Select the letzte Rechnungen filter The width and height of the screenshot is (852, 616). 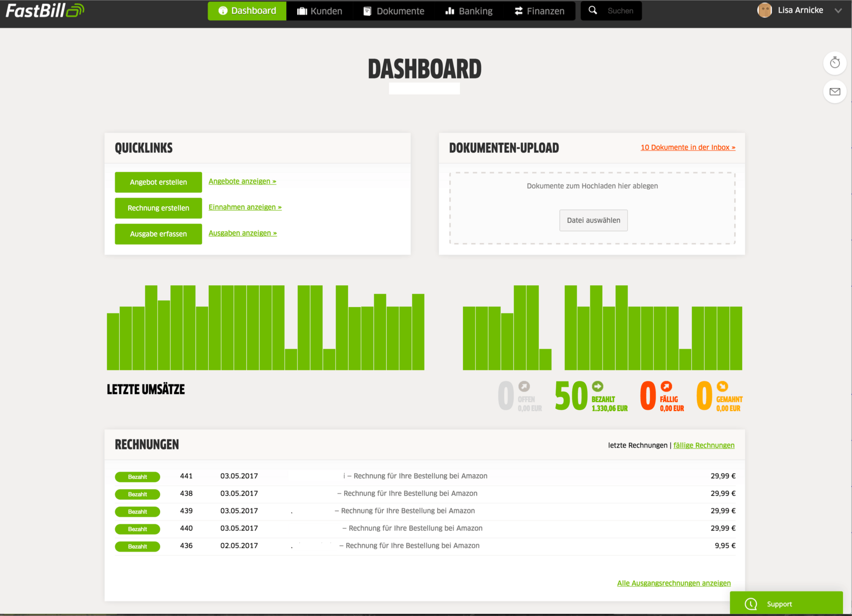(x=638, y=445)
